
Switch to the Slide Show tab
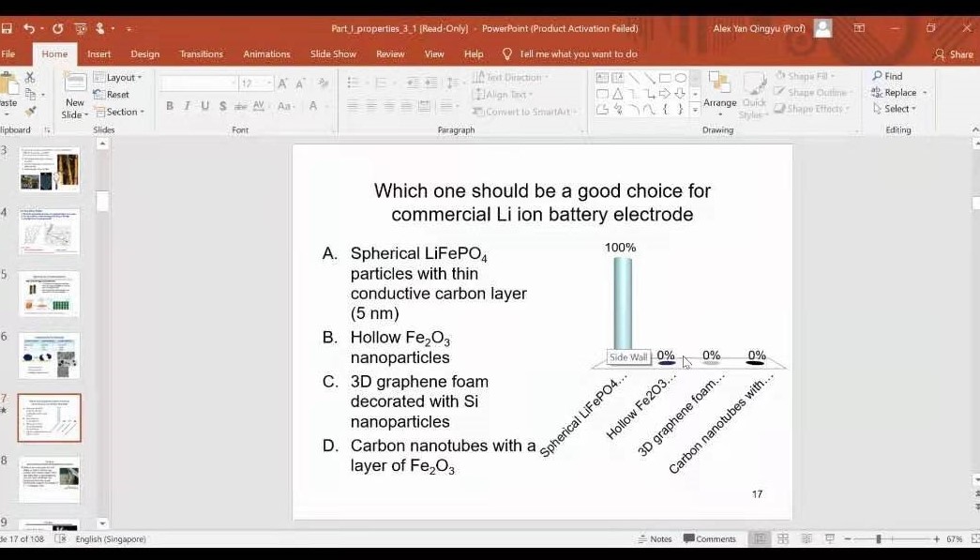pos(333,54)
